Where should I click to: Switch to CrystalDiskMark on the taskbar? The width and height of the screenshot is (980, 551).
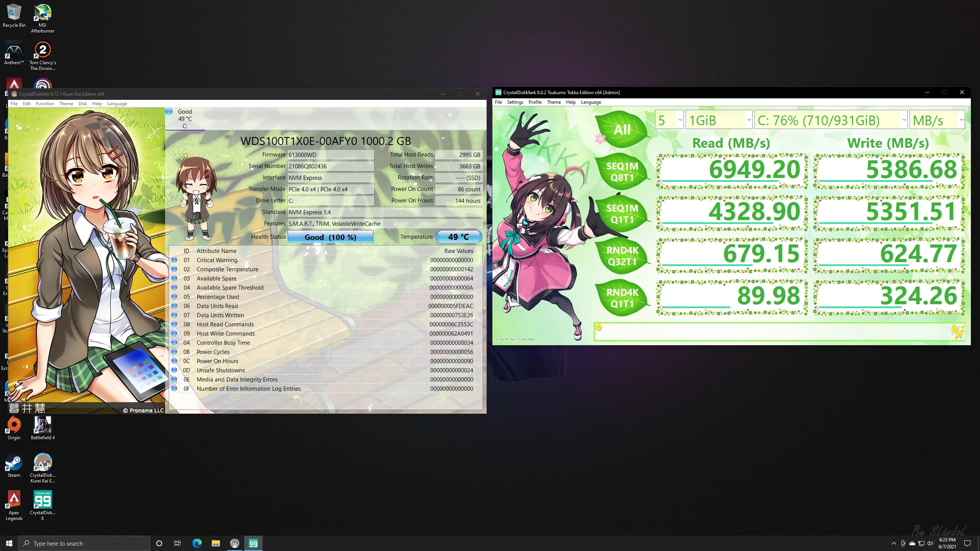(253, 543)
